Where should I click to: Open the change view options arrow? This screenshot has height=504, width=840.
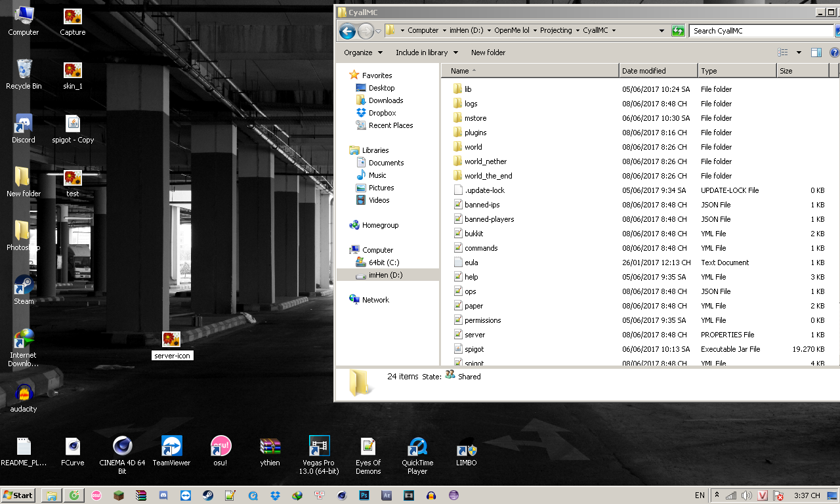pos(799,52)
